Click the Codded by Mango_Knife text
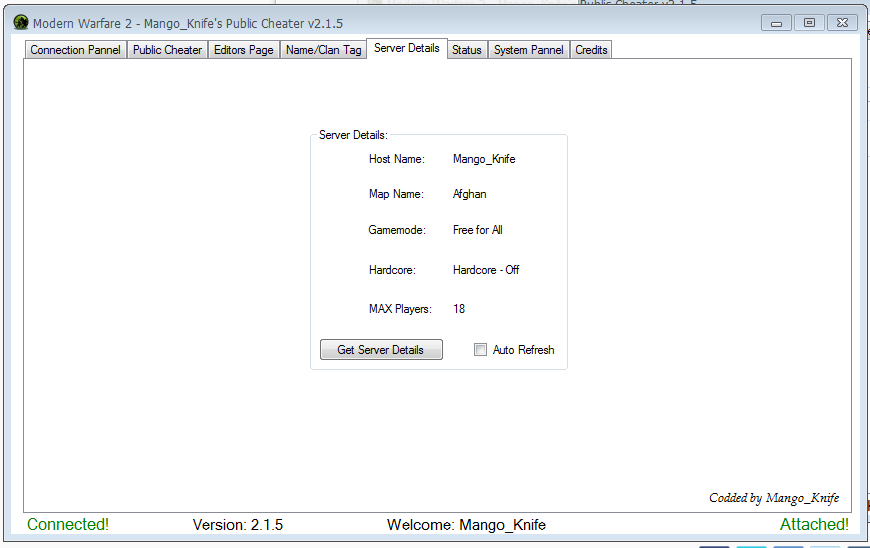Viewport: 870px width, 548px height. [774, 498]
